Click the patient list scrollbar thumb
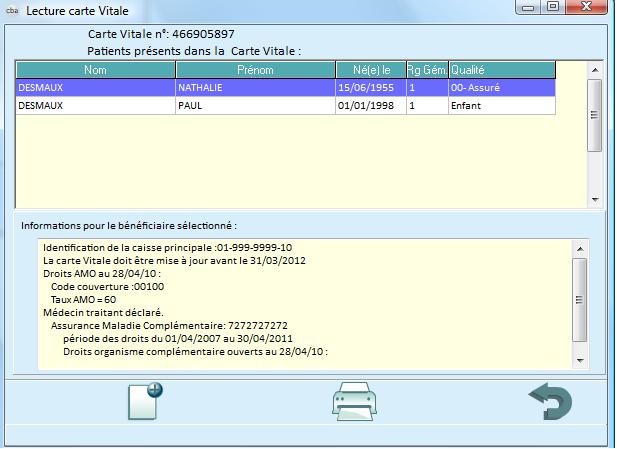Screen dimensions: 617x449 [595, 115]
